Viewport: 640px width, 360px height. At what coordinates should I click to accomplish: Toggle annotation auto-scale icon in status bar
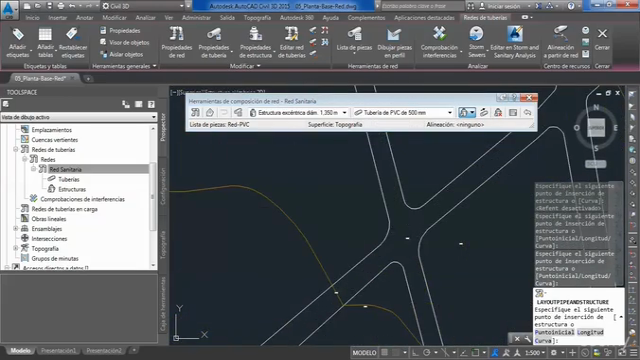506,352
